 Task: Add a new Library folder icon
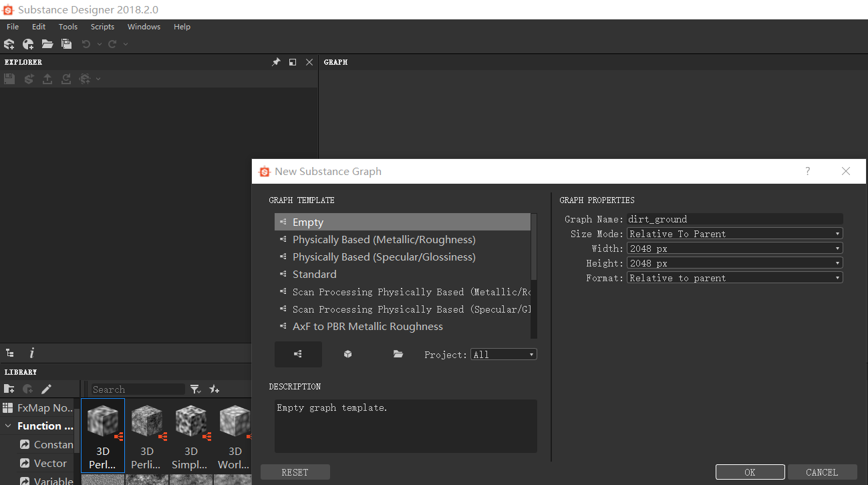[x=9, y=389]
